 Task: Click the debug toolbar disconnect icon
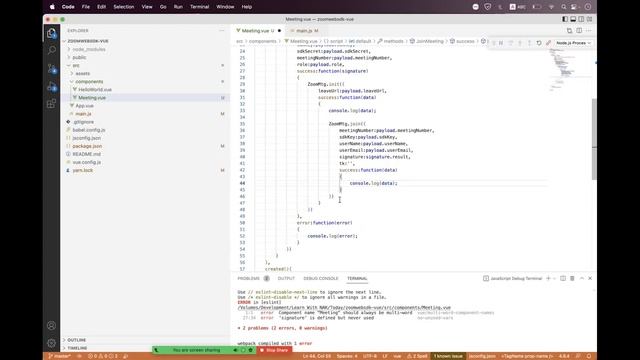tap(549, 43)
